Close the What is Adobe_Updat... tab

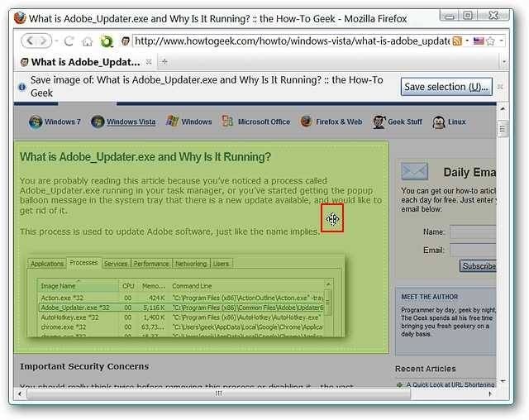pos(149,62)
